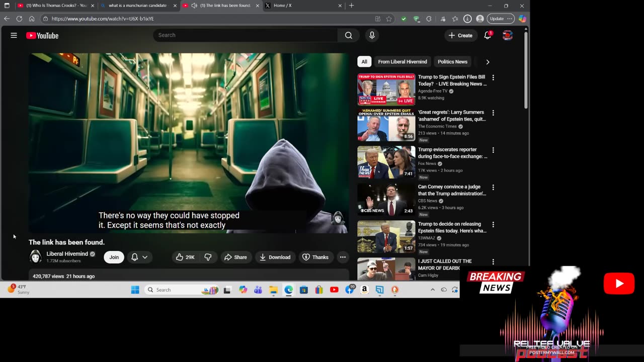The width and height of the screenshot is (644, 362).
Task: Open Liberal Hivemind channel avatar
Action: tap(35, 256)
